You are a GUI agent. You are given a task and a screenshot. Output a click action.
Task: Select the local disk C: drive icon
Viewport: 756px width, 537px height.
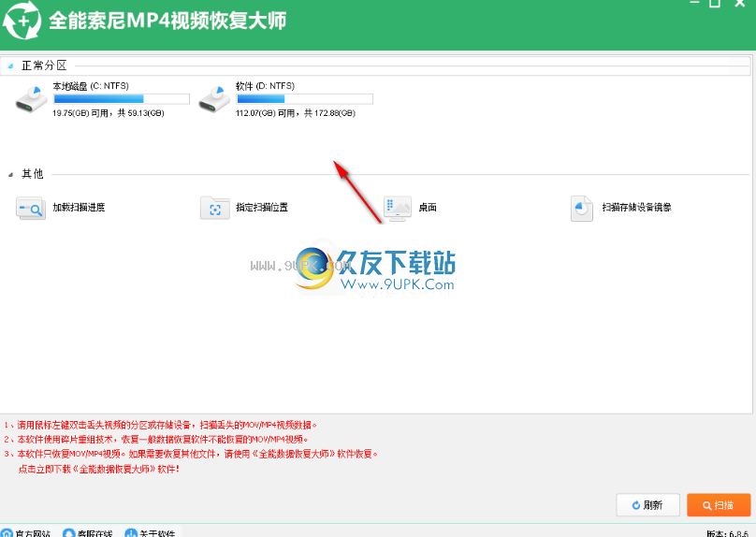(x=31, y=99)
